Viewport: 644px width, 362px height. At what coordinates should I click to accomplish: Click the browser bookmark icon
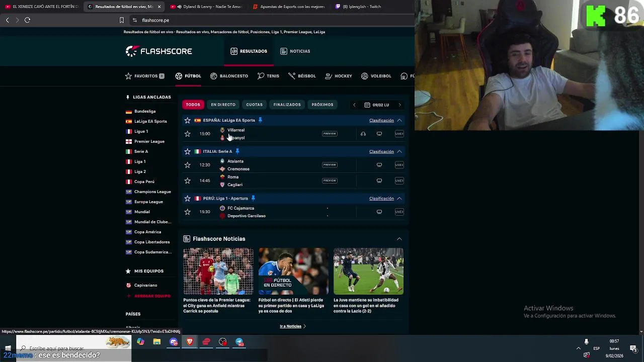pyautogui.click(x=121, y=20)
